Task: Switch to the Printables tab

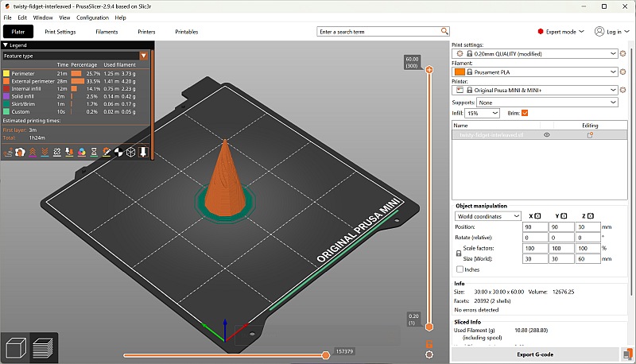Action: pos(187,32)
